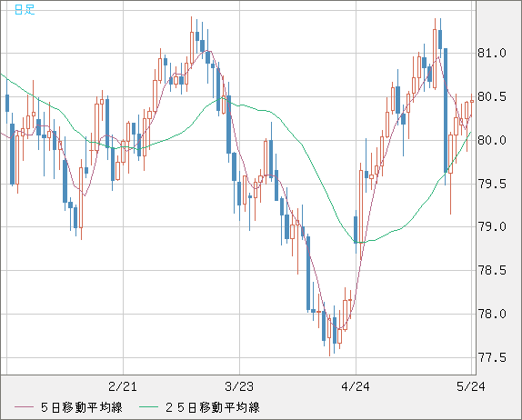Click the 77.5 price axis label
The height and width of the screenshot is (420, 522).
coord(492,358)
